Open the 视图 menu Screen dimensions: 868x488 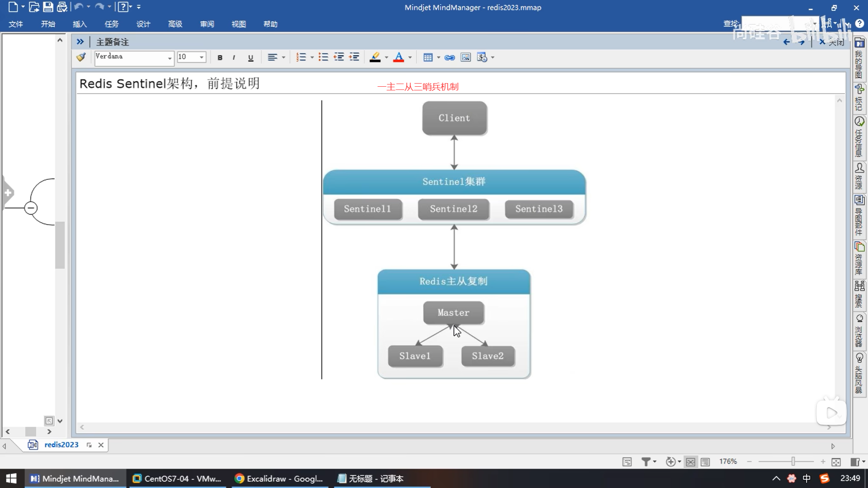[238, 24]
